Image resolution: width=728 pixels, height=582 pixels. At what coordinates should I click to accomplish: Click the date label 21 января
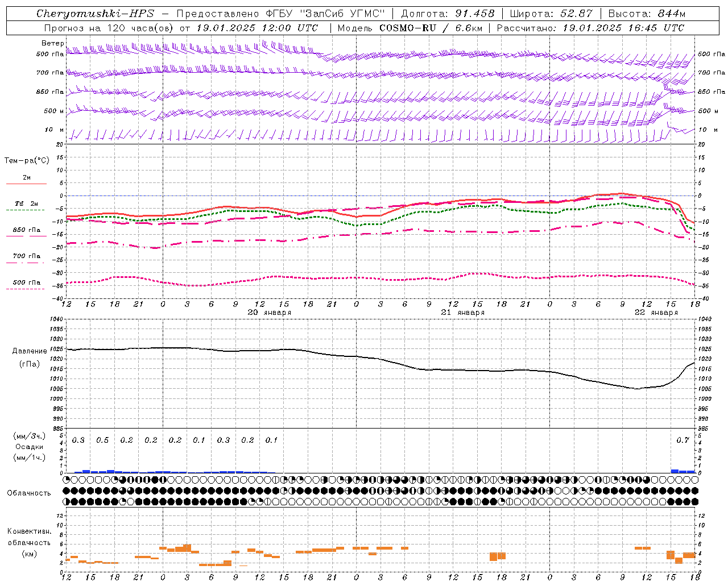click(463, 313)
